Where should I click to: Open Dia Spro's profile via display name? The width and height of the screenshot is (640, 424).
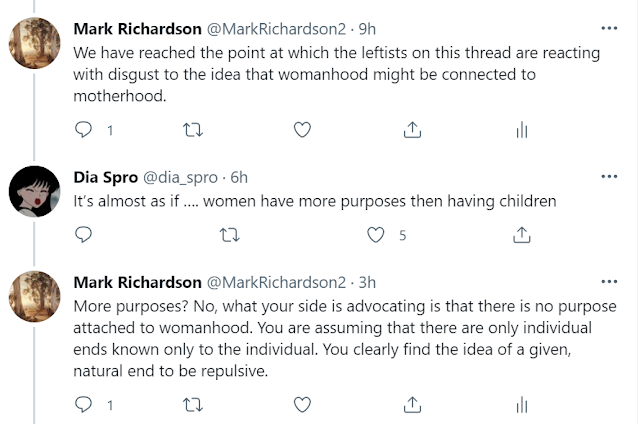(x=106, y=178)
